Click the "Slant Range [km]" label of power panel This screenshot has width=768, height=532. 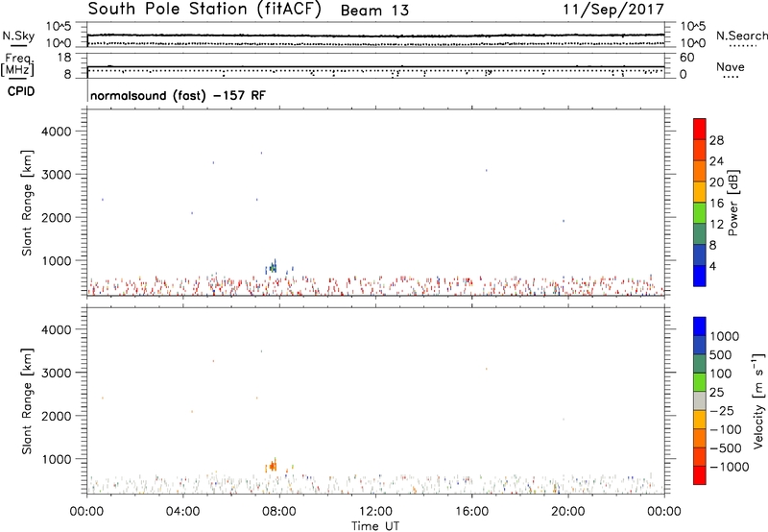click(27, 203)
